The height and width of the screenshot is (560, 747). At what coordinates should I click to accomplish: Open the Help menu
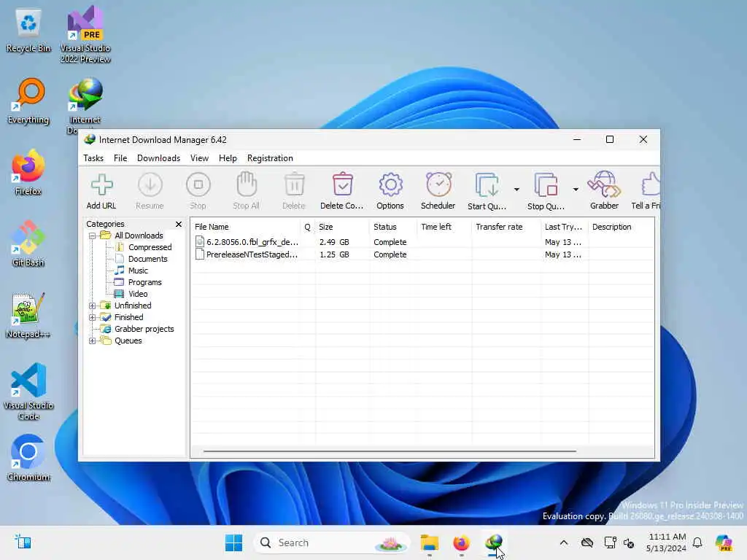(228, 158)
